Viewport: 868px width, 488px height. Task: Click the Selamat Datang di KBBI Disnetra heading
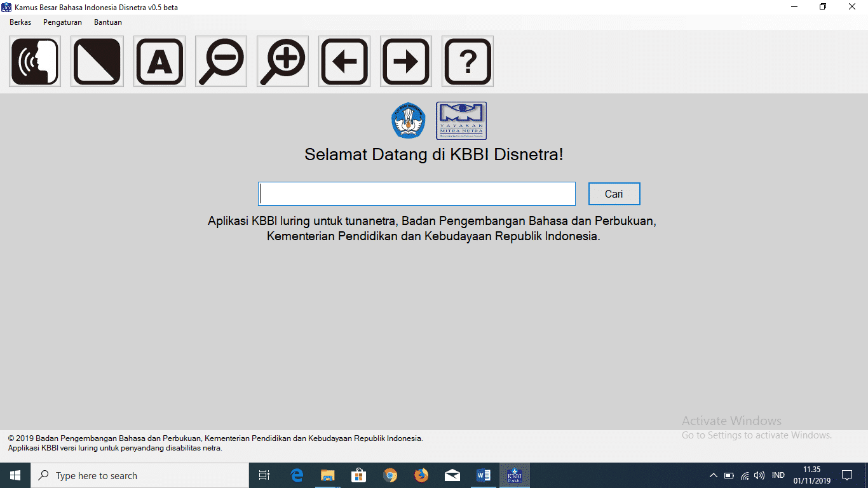(x=434, y=154)
